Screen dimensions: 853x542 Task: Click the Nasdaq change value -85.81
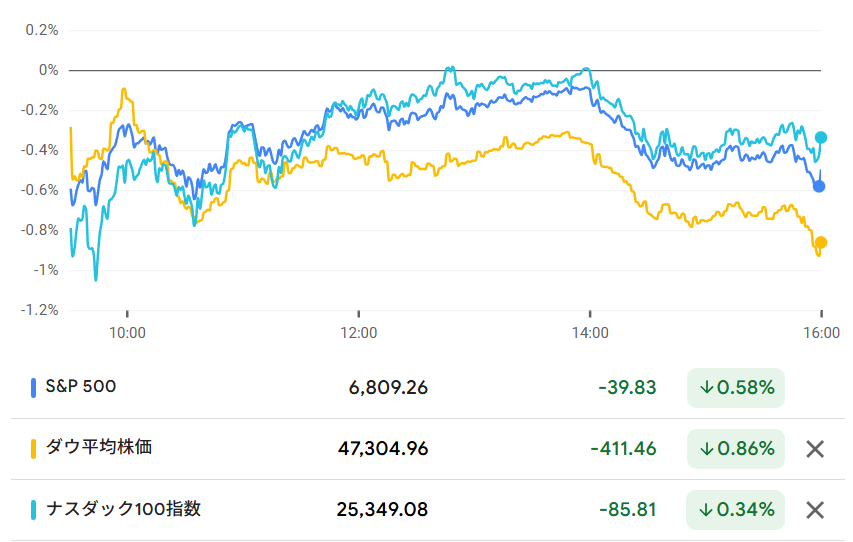click(627, 510)
